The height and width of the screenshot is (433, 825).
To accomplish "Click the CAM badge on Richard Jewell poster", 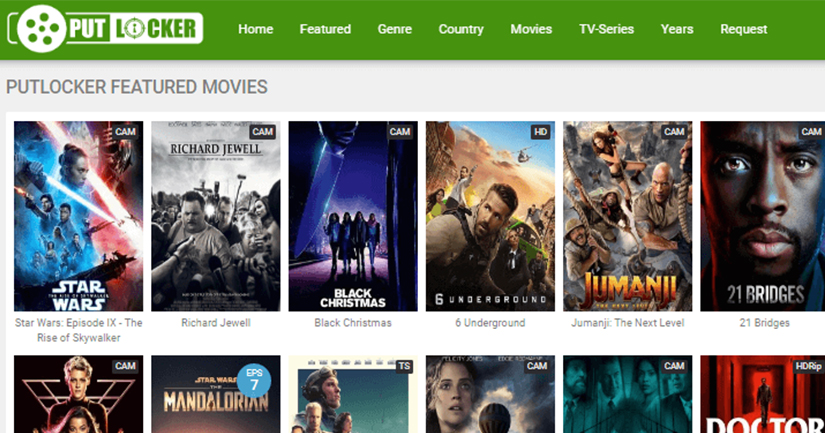I will pyautogui.click(x=263, y=132).
